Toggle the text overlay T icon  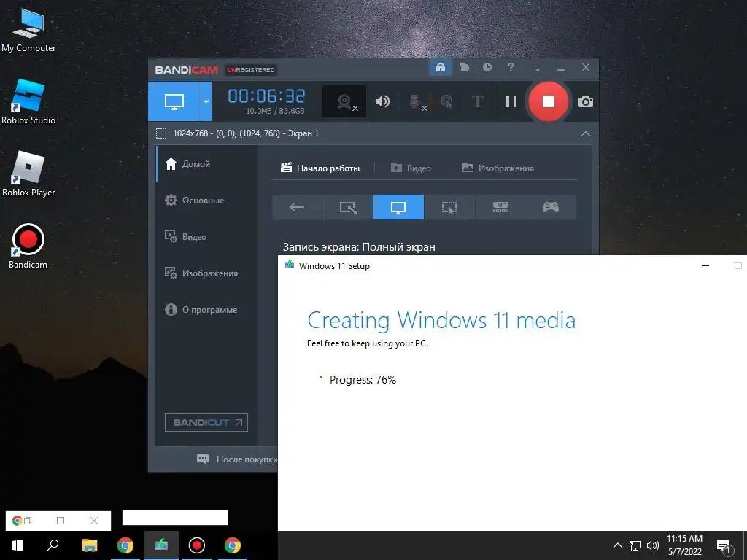(x=477, y=101)
